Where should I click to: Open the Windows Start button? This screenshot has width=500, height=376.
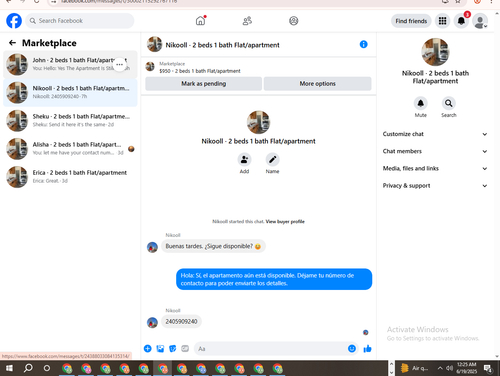pos(9,368)
